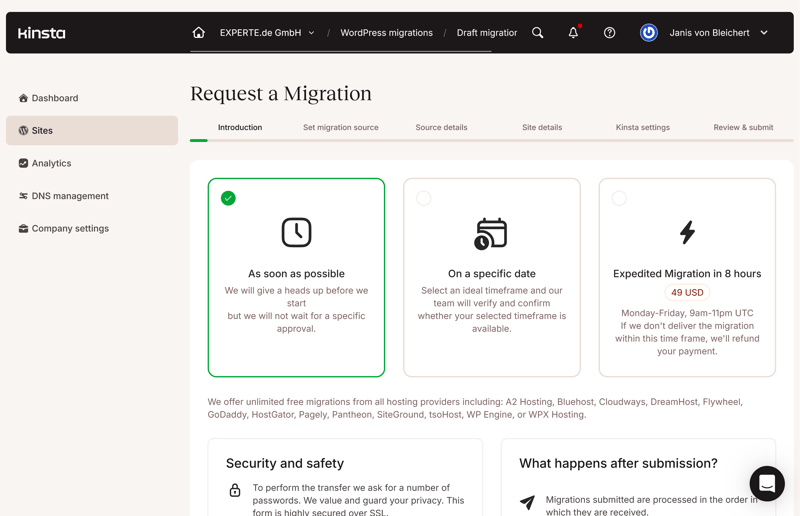Go to Set migration source tab
The width and height of the screenshot is (800, 516).
pos(341,128)
